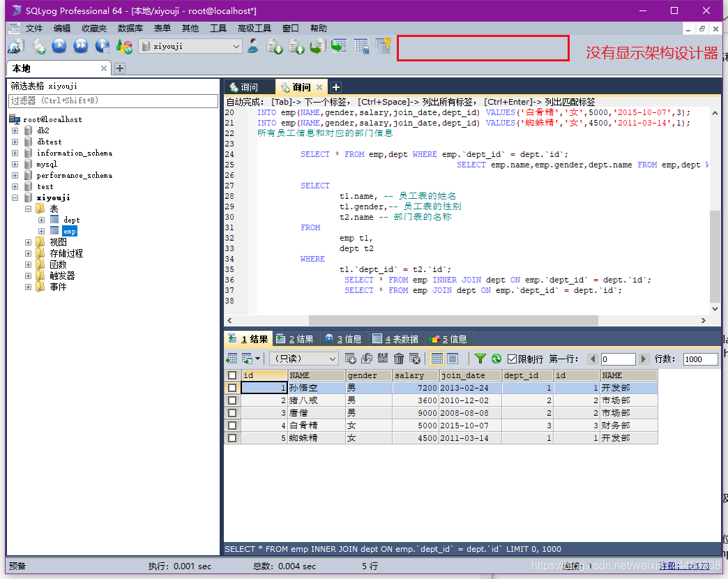Click the export resultset icon in result toolbar
Image resolution: width=728 pixels, height=579 pixels.
[x=232, y=359]
